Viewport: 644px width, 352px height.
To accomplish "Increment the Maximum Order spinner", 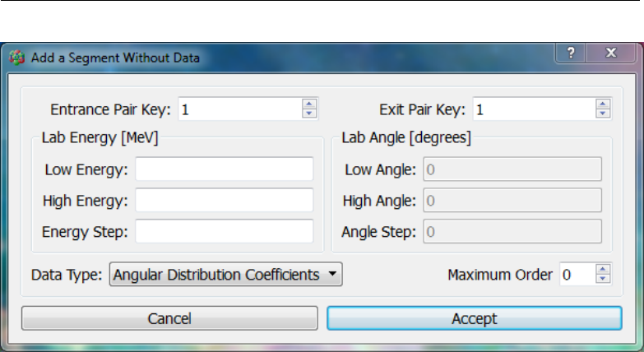I will click(603, 269).
